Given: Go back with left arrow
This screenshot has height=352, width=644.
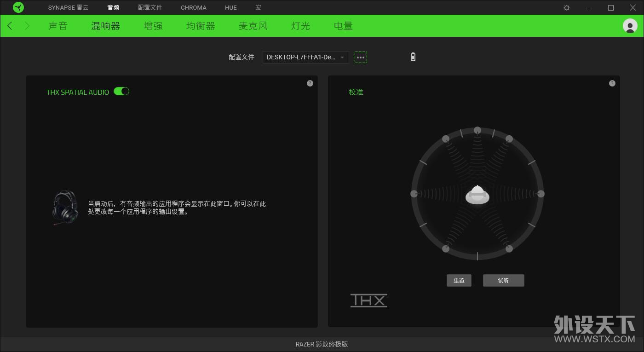Looking at the screenshot, I should [10, 26].
